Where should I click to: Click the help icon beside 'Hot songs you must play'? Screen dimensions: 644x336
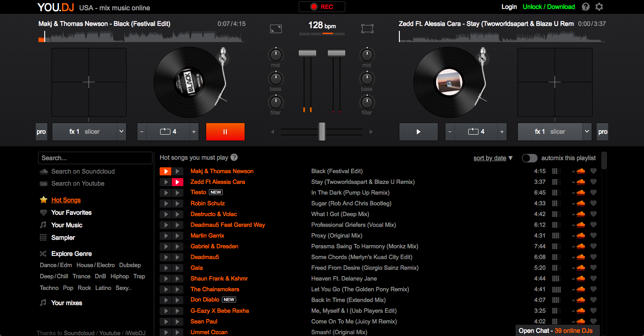(x=234, y=157)
